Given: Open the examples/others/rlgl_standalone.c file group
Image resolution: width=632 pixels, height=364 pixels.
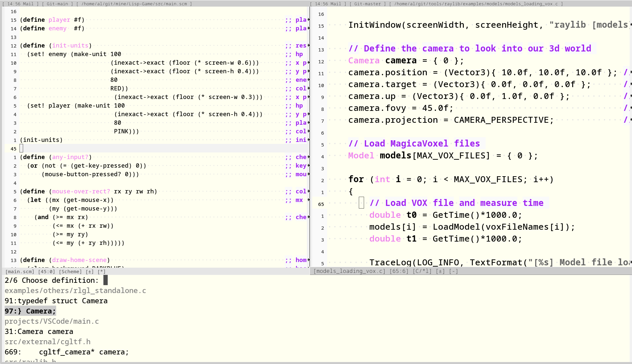Looking at the screenshot, I should click(75, 290).
